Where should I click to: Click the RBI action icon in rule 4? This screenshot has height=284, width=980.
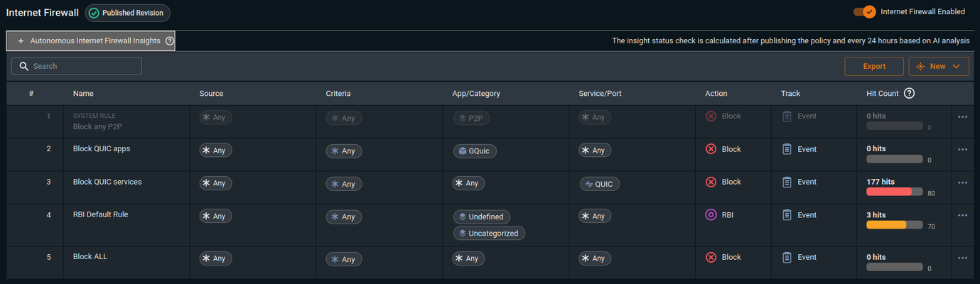pyautogui.click(x=711, y=214)
